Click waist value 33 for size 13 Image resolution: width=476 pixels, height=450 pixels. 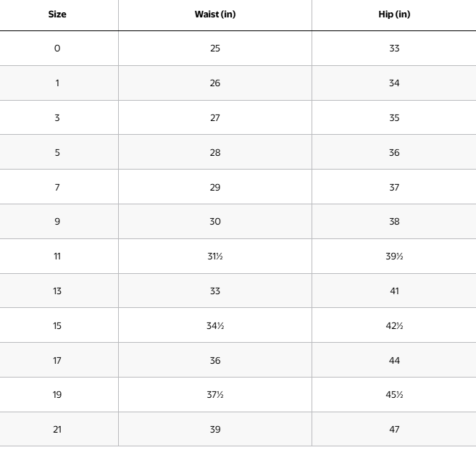[215, 291]
